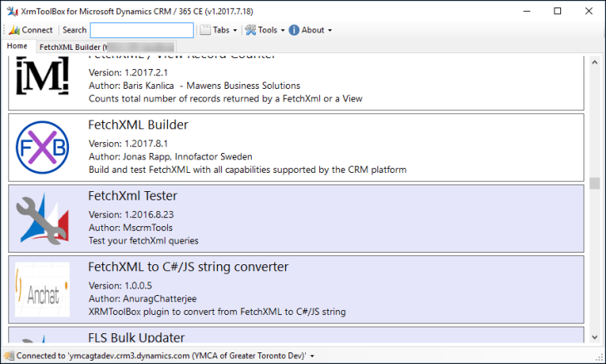Select the FLS Bulk Updater plugin title

(136, 337)
